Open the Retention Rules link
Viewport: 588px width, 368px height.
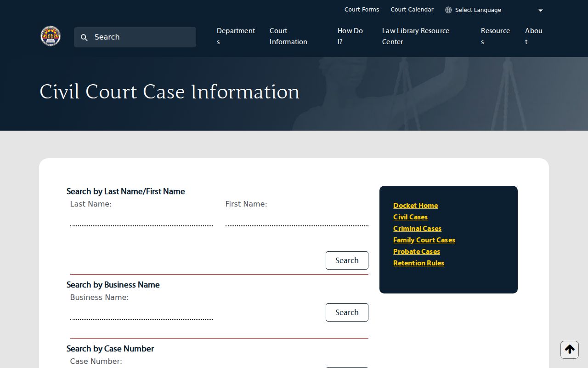click(x=419, y=263)
